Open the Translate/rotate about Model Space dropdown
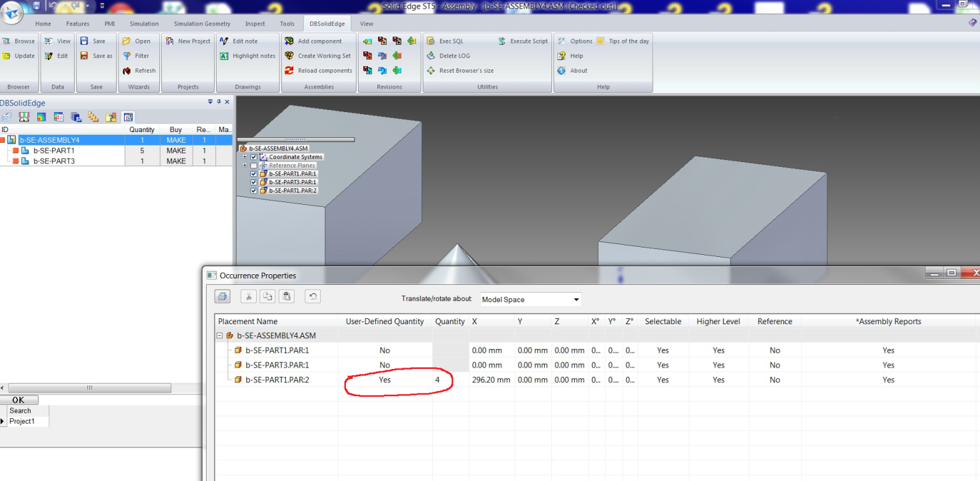This screenshot has height=481, width=980. (577, 300)
